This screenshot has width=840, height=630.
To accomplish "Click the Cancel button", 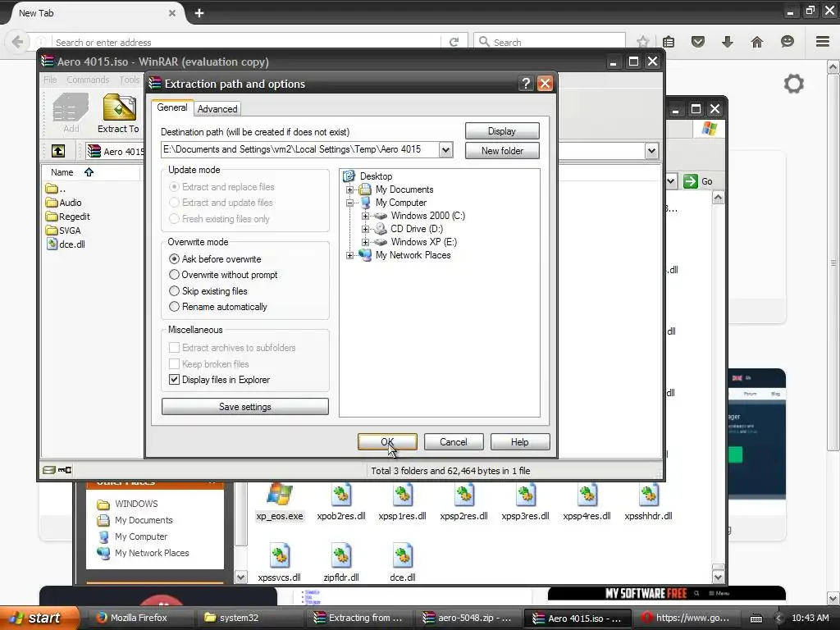I will (454, 442).
